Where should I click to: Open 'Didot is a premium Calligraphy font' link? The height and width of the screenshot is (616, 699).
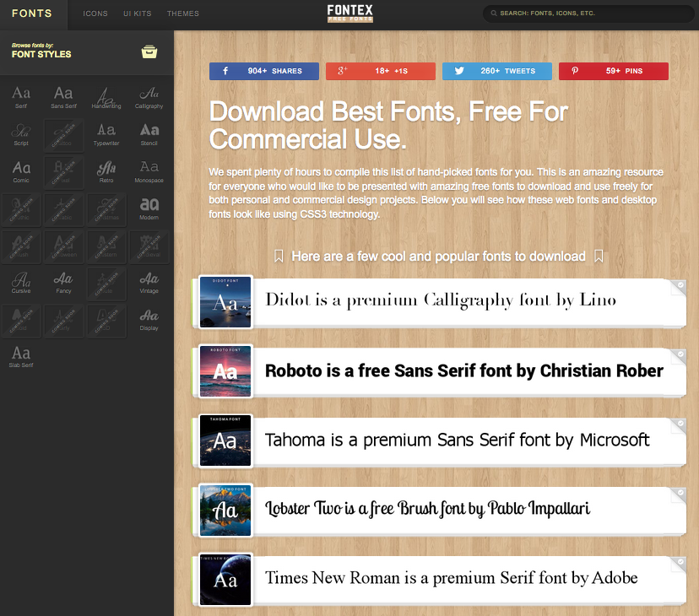(x=441, y=300)
